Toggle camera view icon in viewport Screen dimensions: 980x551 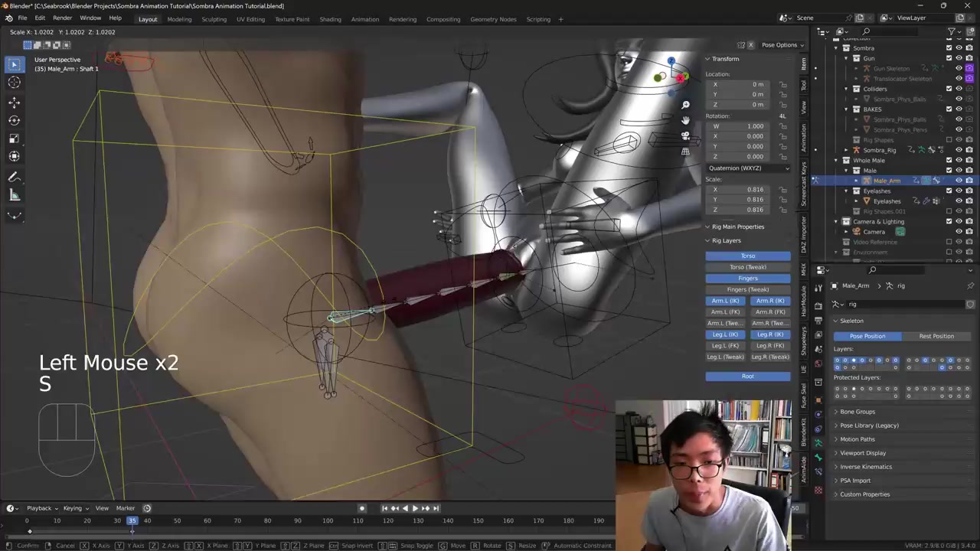[685, 136]
